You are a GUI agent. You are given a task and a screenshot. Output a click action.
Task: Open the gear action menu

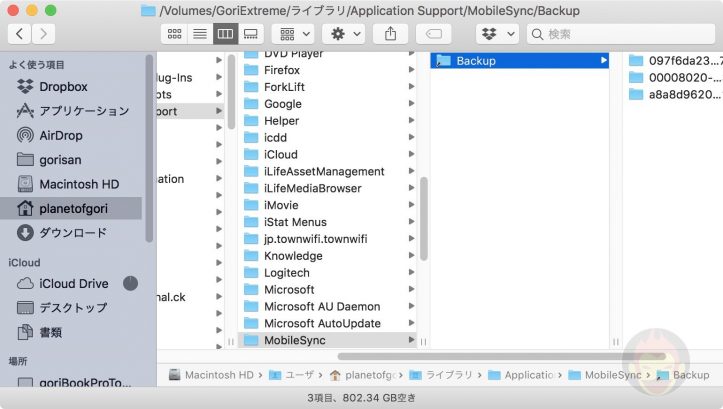(344, 34)
